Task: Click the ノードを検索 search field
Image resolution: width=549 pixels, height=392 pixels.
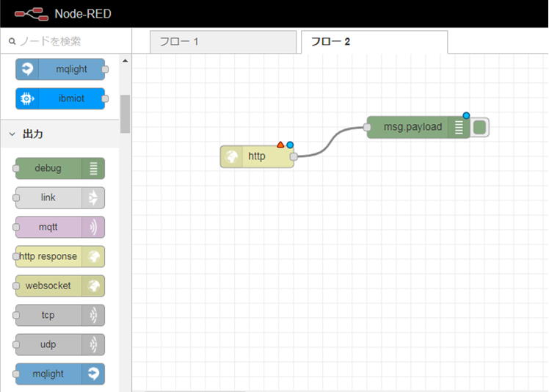Action: [x=66, y=41]
